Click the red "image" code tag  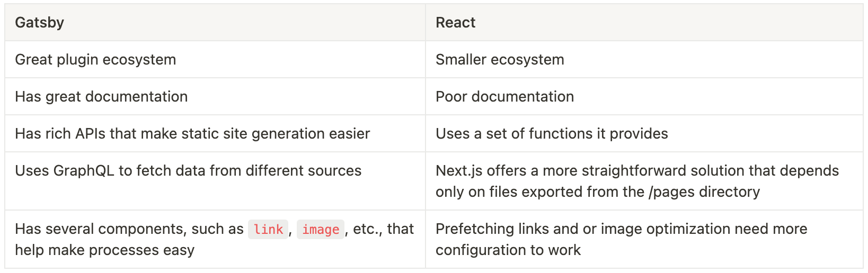tap(321, 229)
